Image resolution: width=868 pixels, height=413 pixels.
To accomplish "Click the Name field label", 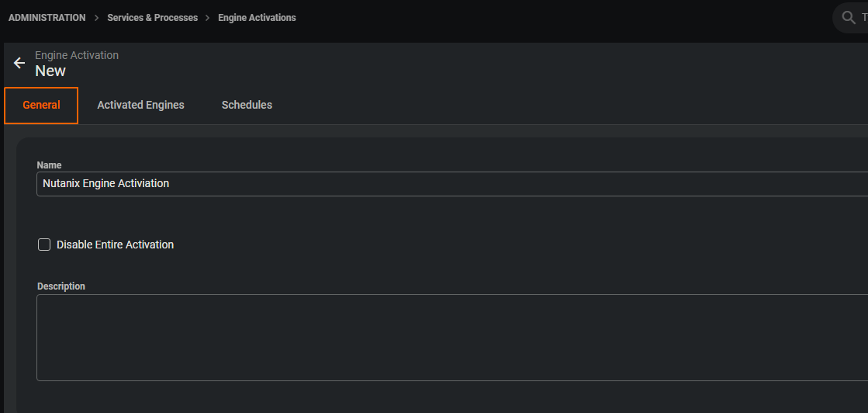I will tap(50, 165).
